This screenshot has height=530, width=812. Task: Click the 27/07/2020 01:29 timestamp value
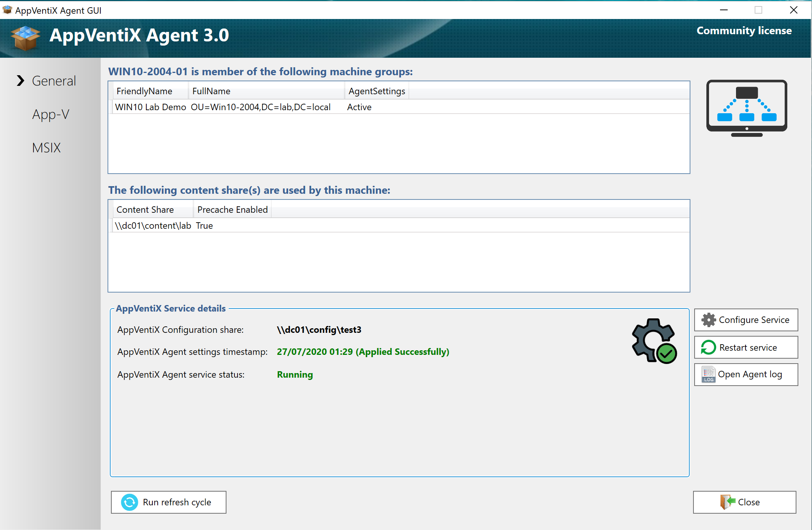point(363,352)
